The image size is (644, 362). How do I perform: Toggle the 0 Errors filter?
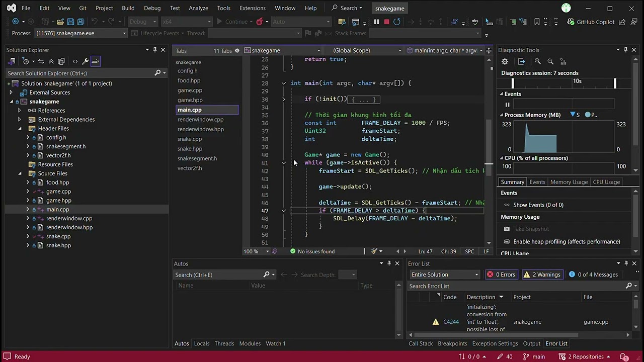tap(501, 275)
